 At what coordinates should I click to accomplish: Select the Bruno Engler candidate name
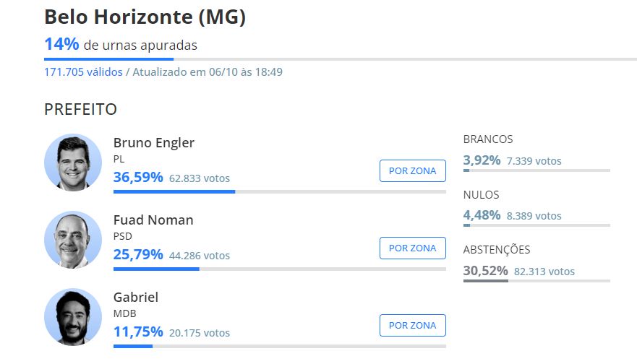(x=154, y=142)
